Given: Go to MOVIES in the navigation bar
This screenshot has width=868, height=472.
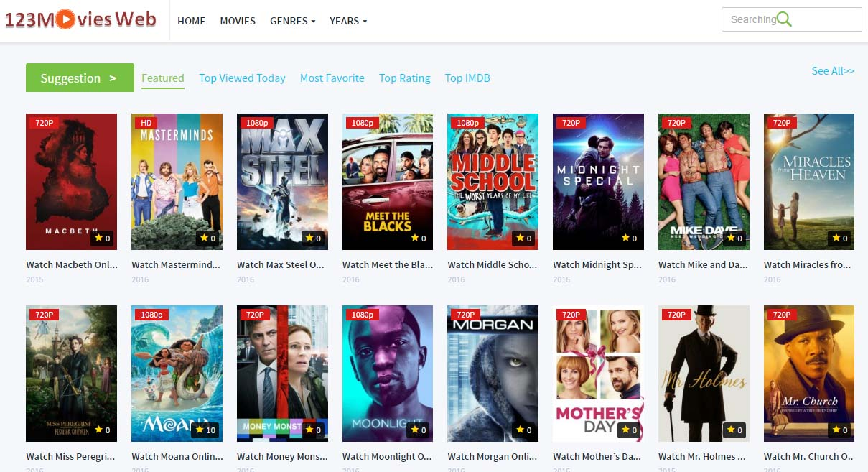Looking at the screenshot, I should (x=238, y=21).
